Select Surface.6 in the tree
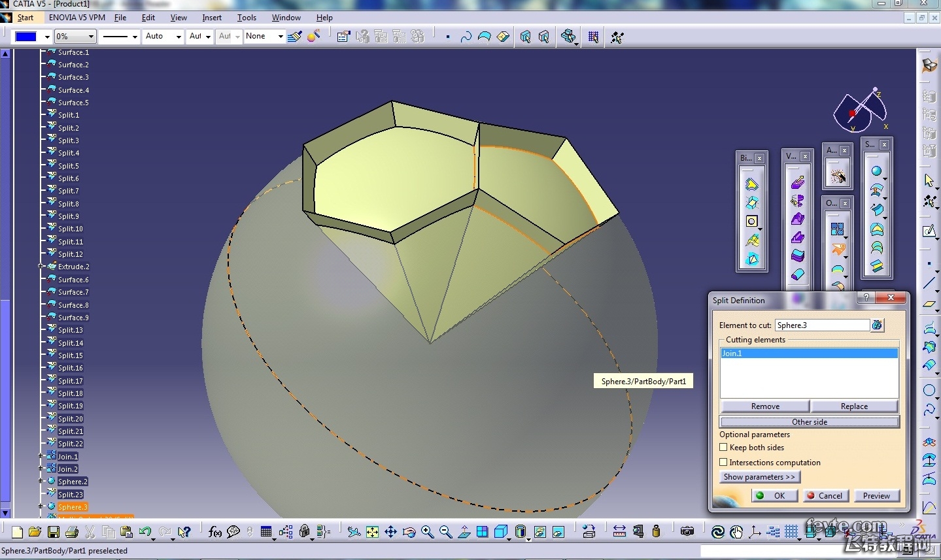 73,280
